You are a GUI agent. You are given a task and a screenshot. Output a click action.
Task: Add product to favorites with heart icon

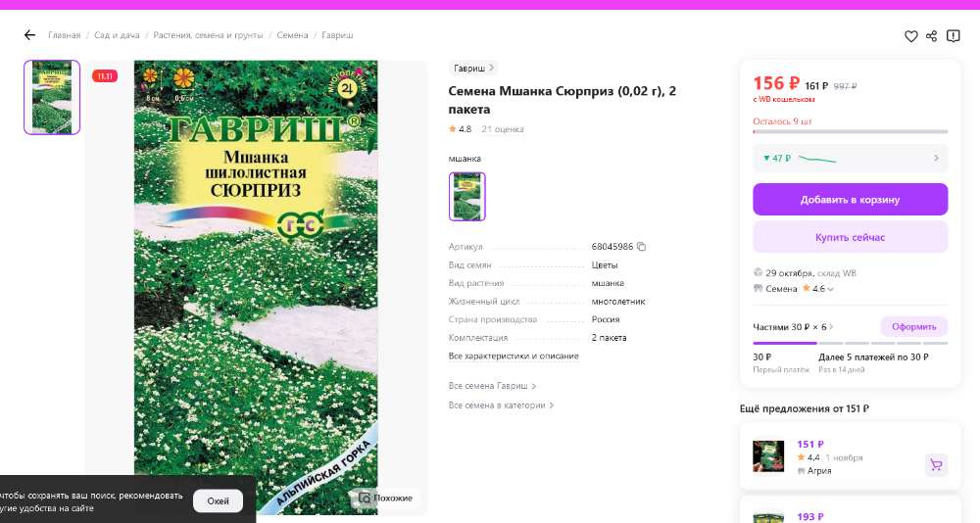tap(910, 36)
